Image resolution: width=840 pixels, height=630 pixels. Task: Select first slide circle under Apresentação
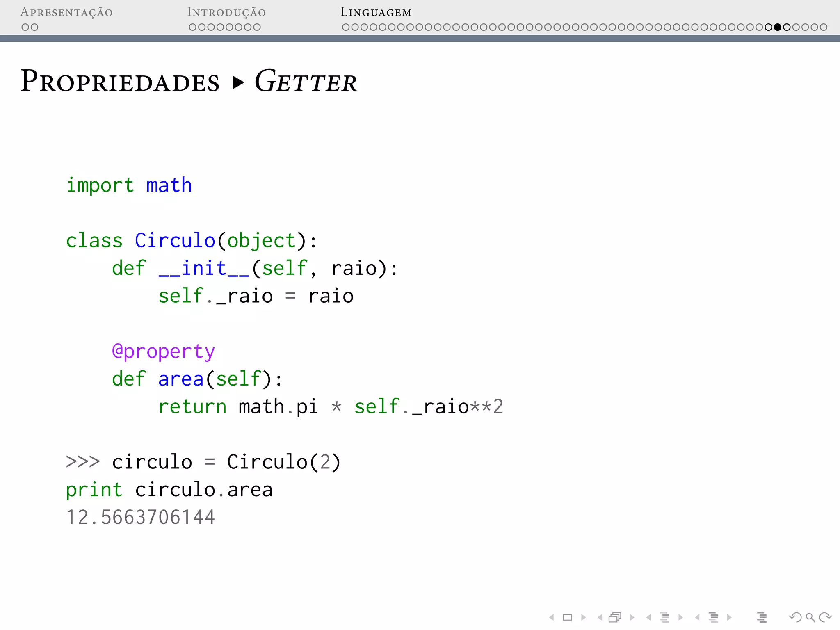25,27
